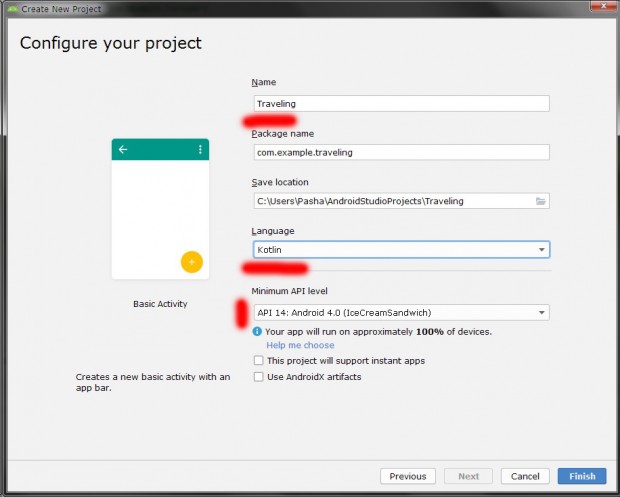
Task: Focus the Package name text field
Action: click(401, 152)
